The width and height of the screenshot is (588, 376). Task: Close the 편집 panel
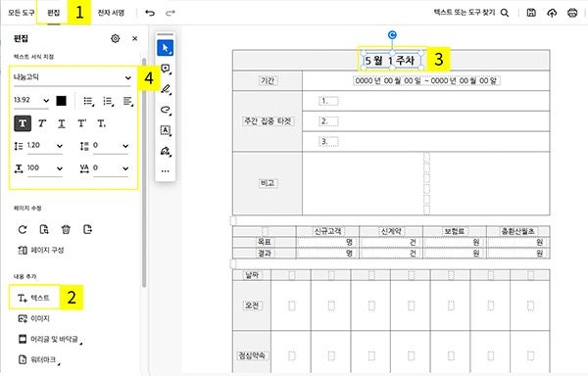[x=135, y=38]
